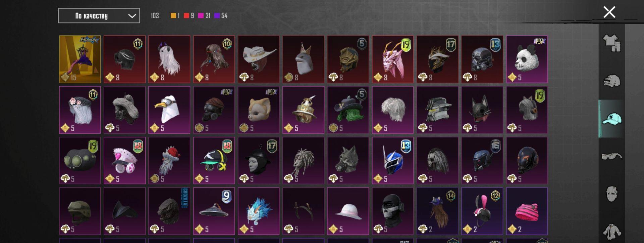Close the inventory with the X icon
The height and width of the screenshot is (243, 644).
tap(609, 12)
